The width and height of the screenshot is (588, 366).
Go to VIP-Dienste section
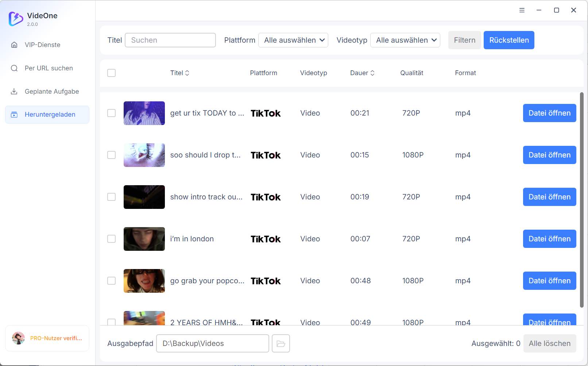[47, 45]
